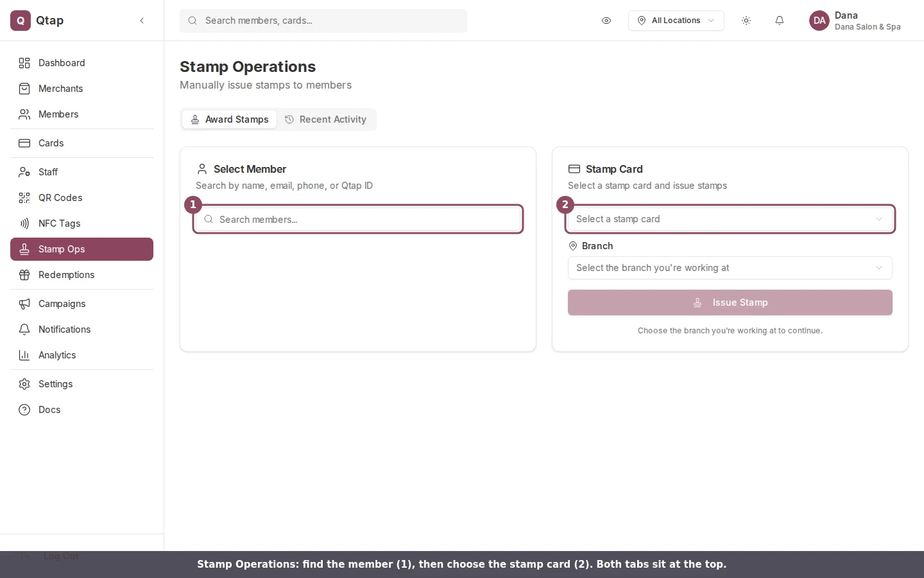Screen dimensions: 924x578
Task: Click the magnifier icon in top search
Action: (x=193, y=21)
